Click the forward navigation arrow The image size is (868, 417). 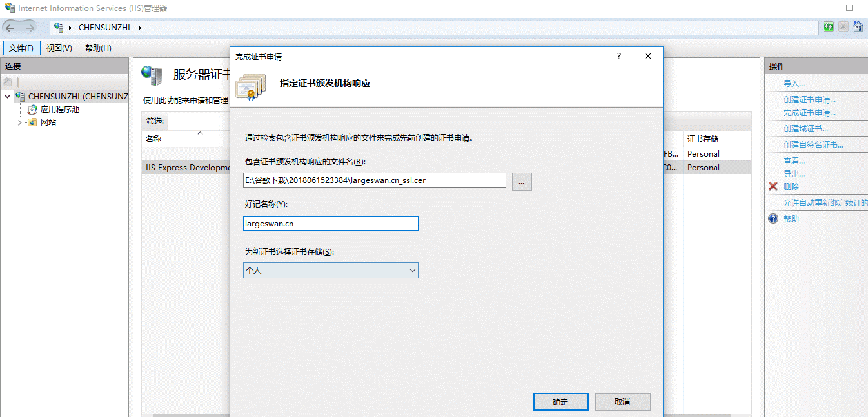tap(30, 28)
